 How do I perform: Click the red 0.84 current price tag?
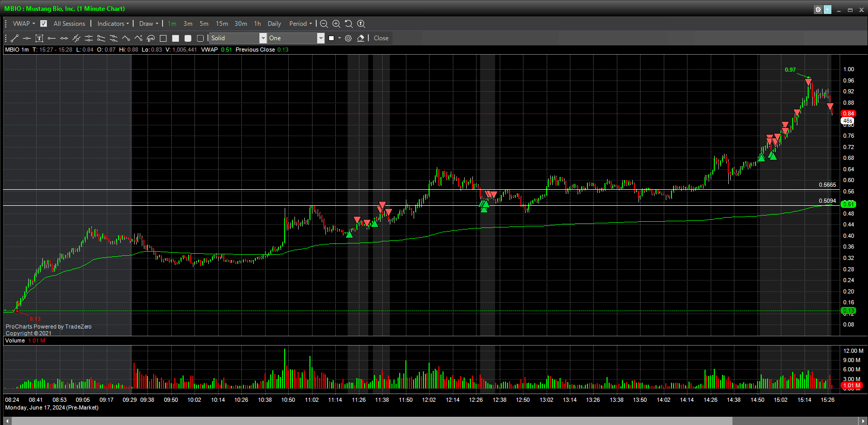(x=848, y=113)
